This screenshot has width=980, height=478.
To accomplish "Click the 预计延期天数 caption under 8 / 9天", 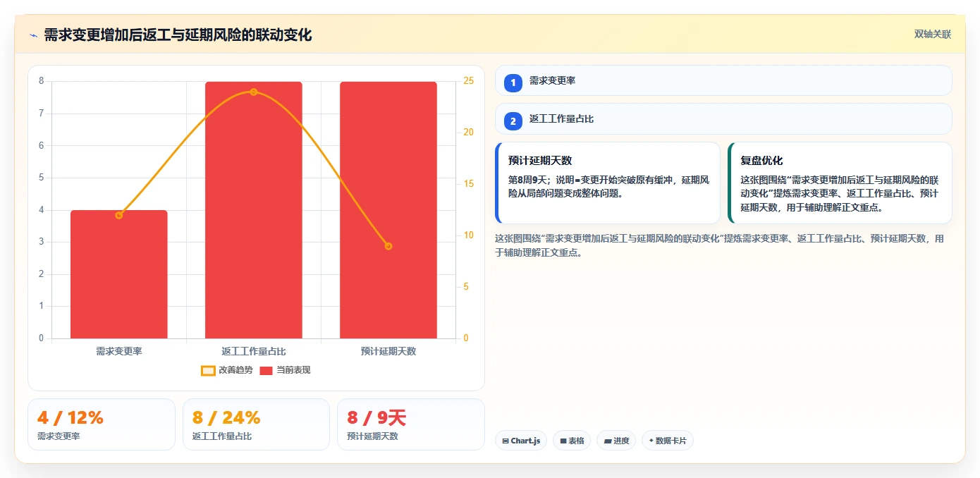I will pyautogui.click(x=372, y=436).
